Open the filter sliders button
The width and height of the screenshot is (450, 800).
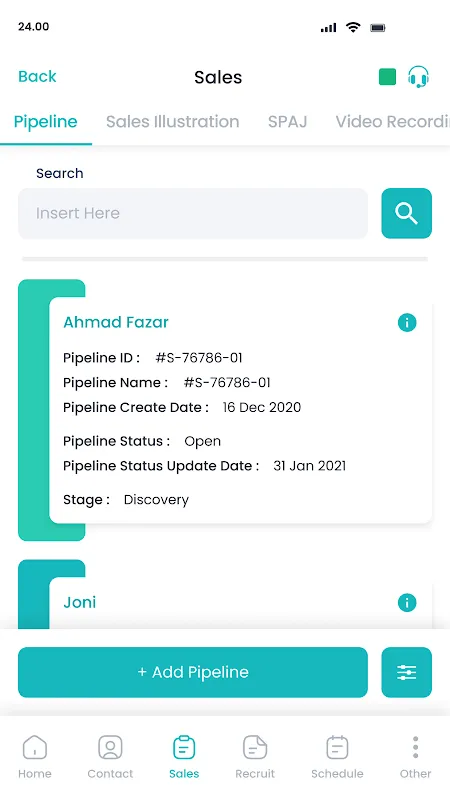pos(407,672)
